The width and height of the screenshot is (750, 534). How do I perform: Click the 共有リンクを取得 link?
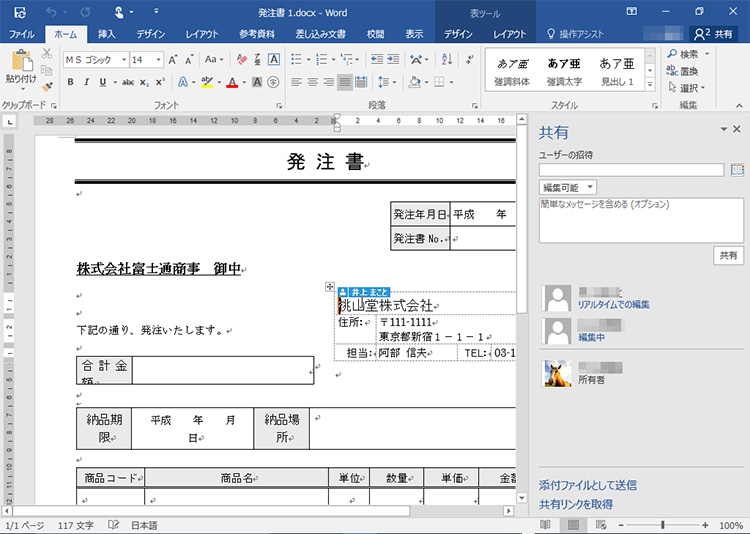(575, 504)
